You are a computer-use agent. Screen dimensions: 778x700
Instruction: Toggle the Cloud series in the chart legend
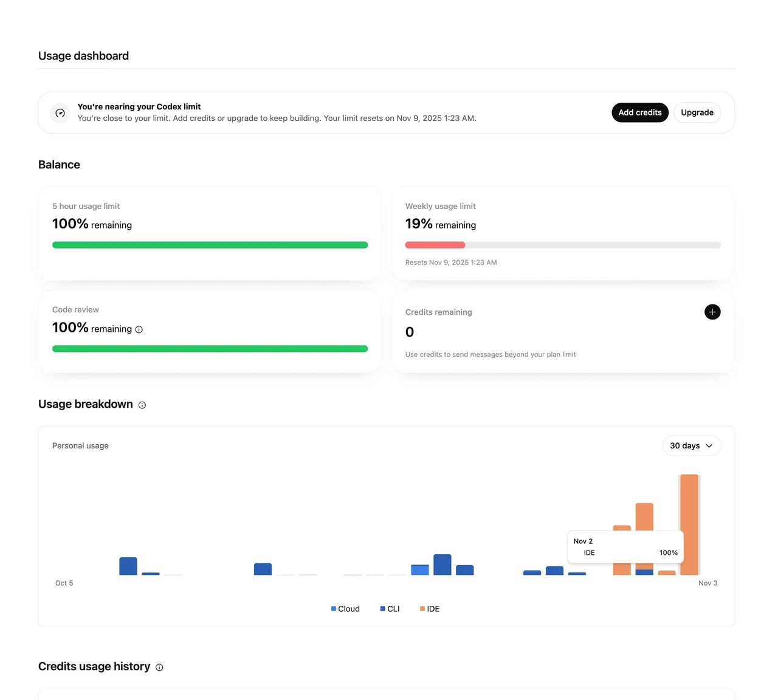(345, 609)
